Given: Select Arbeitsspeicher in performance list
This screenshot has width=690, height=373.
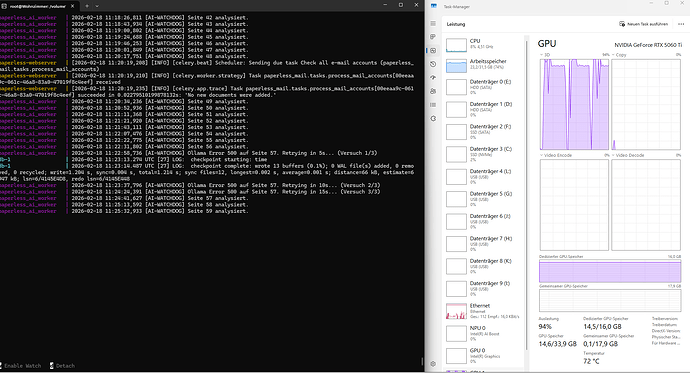Looking at the screenshot, I should click(484, 65).
